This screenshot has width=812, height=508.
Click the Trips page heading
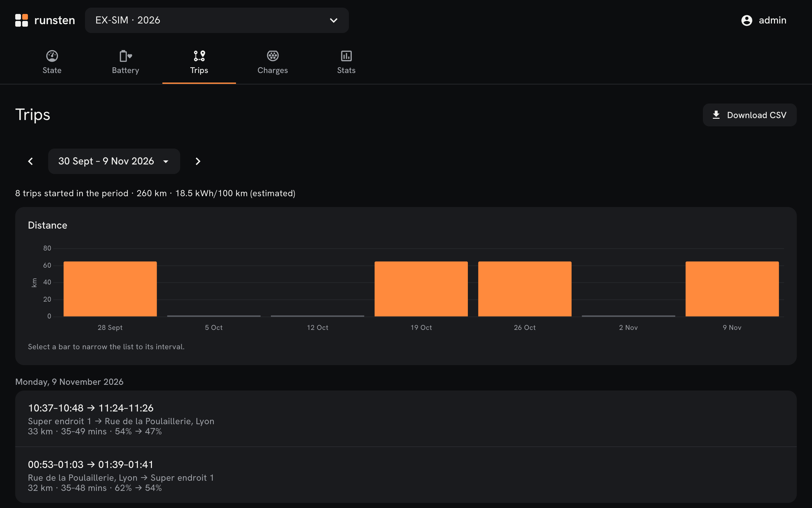tap(33, 115)
